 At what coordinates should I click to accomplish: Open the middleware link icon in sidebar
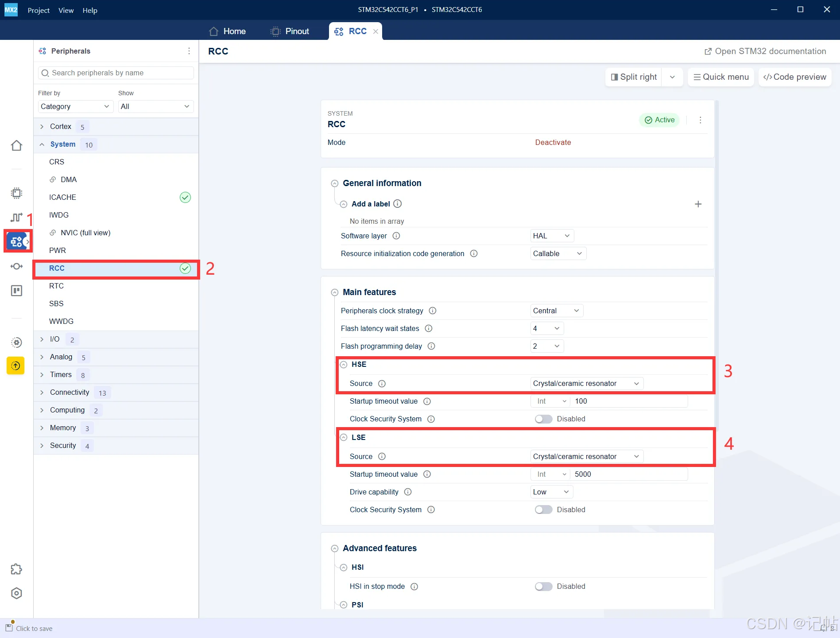[16, 266]
